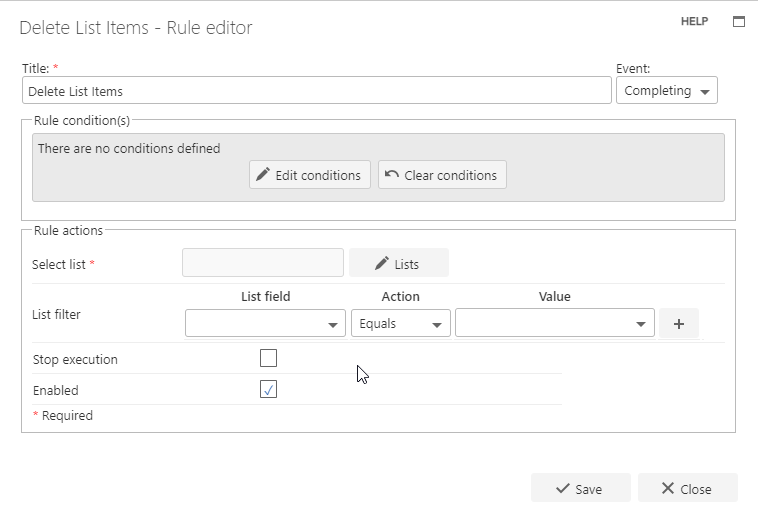
Task: Click the Title input field
Action: 317,90
